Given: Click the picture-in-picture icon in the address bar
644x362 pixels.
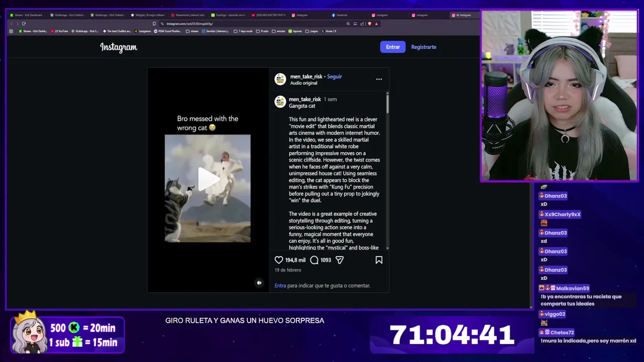Looking at the screenshot, I should 355,24.
